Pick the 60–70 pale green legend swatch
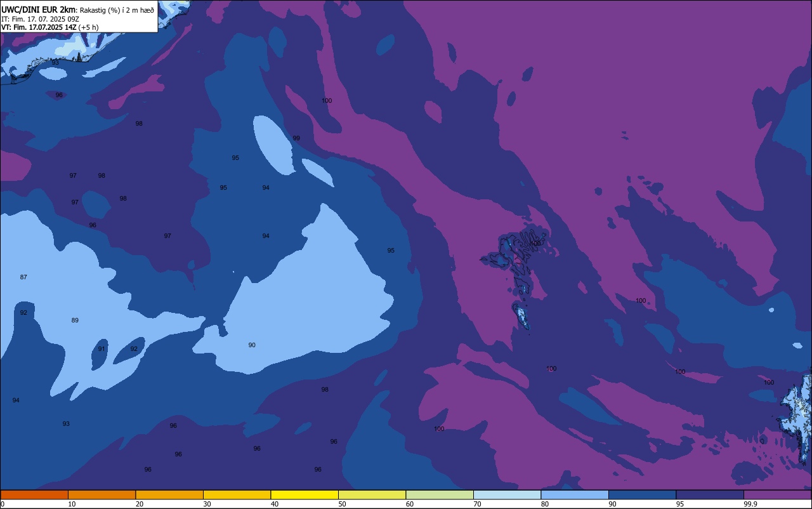Screen dimensions: 812x509 pos(440,494)
